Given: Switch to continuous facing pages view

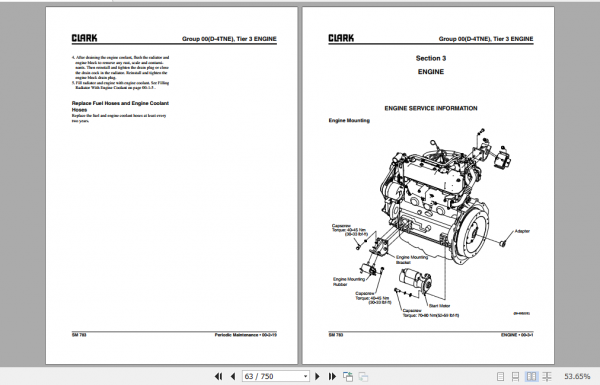Looking at the screenshot, I should pos(547,377).
